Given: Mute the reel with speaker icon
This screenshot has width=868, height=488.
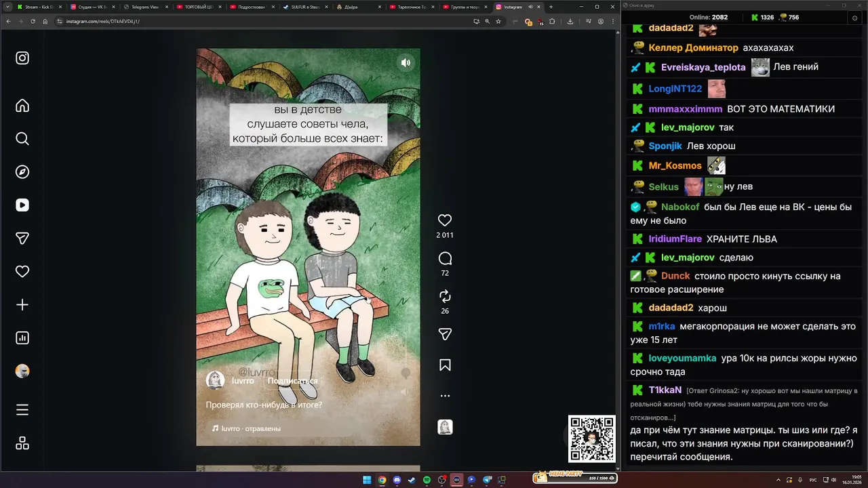Looking at the screenshot, I should (x=406, y=63).
